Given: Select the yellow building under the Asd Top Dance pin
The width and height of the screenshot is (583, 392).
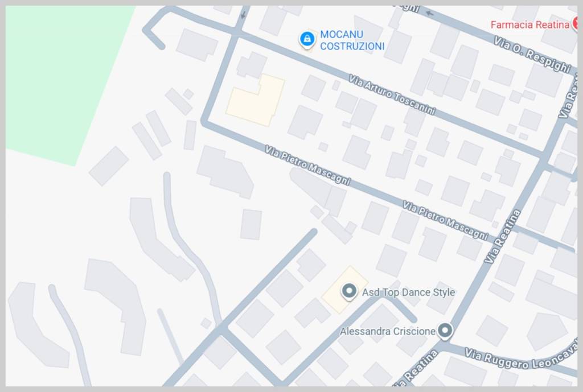Looking at the screenshot, I should coord(344,290).
